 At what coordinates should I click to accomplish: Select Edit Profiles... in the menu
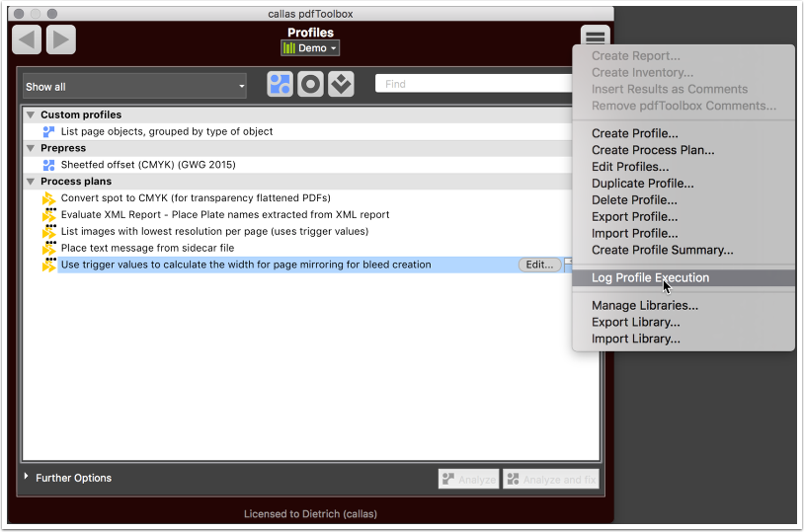click(x=630, y=167)
